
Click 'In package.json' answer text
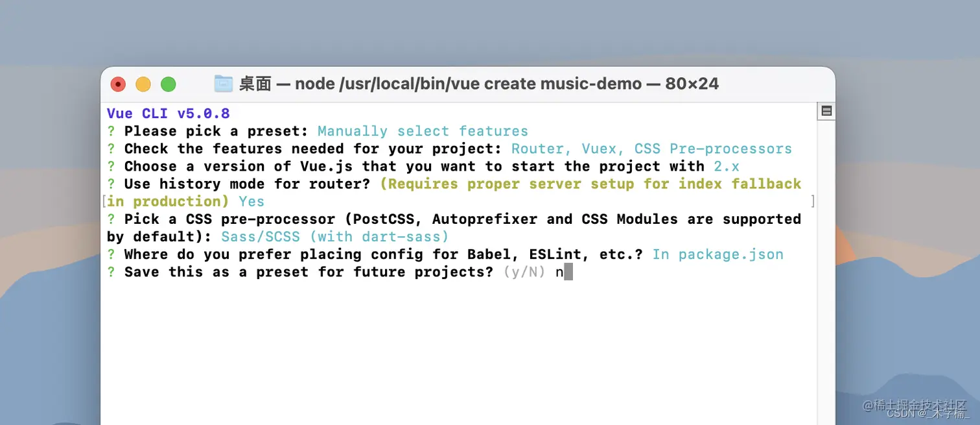(717, 254)
